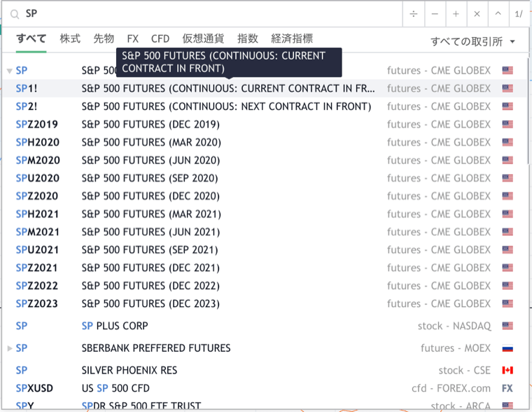Viewport: 532px width, 412px height.
Task: Click the US flag on SP1! row
Action: (507, 88)
